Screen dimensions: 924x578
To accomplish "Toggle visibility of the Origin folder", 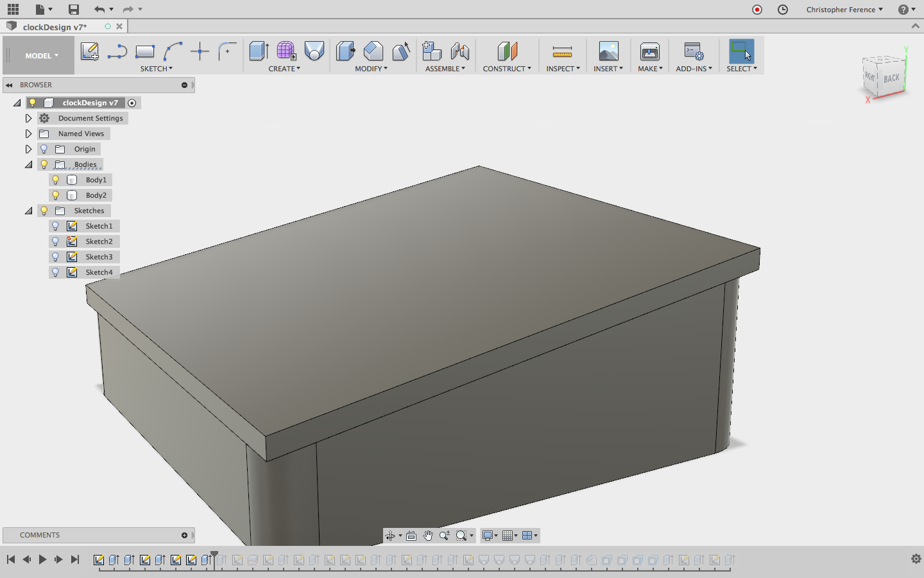I will pyautogui.click(x=44, y=149).
